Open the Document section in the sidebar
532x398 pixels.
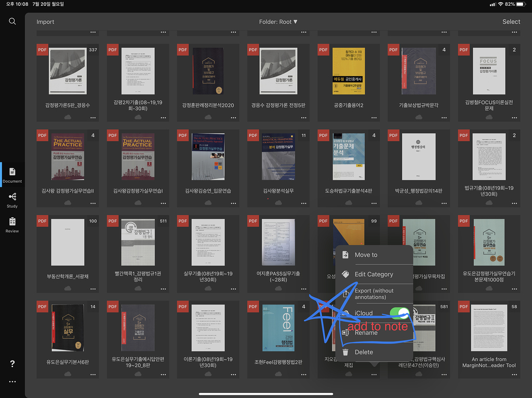coord(12,174)
